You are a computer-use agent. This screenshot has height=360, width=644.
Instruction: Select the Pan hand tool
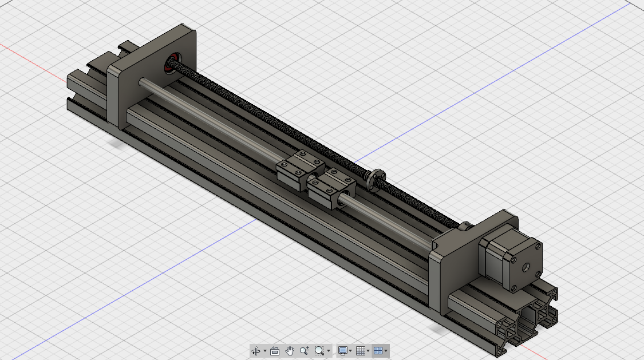tap(290, 351)
